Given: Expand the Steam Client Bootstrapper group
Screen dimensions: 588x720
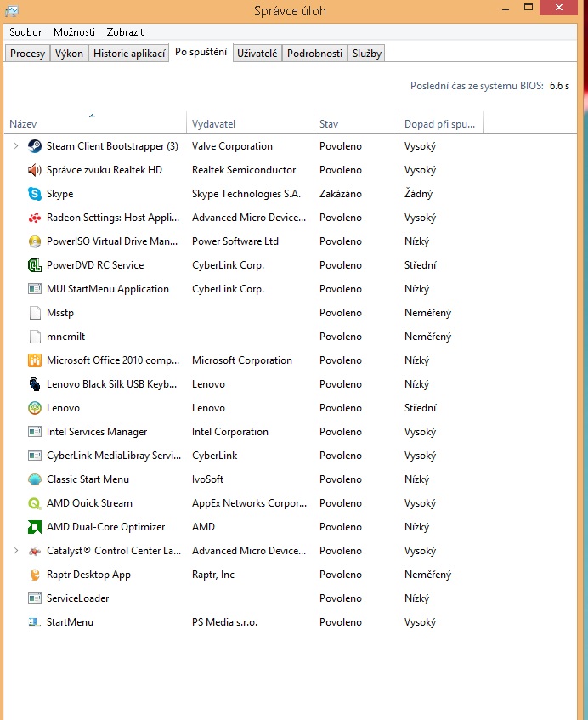Looking at the screenshot, I should 15,146.
